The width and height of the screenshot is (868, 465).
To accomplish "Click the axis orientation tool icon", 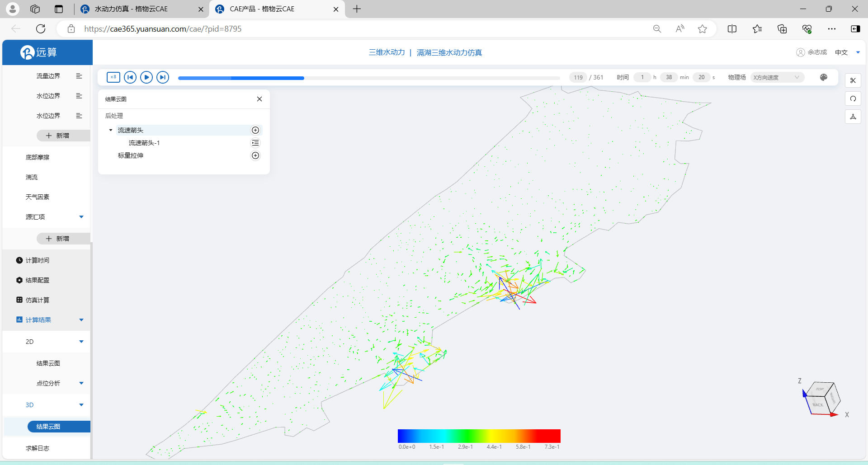I will point(853,117).
